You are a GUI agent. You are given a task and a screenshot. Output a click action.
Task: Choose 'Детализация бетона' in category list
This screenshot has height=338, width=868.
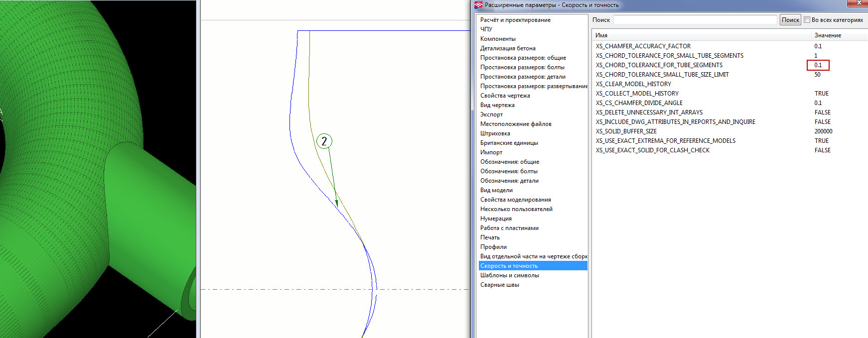(x=508, y=48)
